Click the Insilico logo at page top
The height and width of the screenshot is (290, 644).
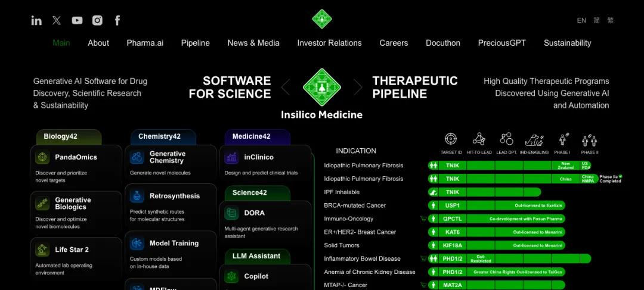[x=321, y=19]
